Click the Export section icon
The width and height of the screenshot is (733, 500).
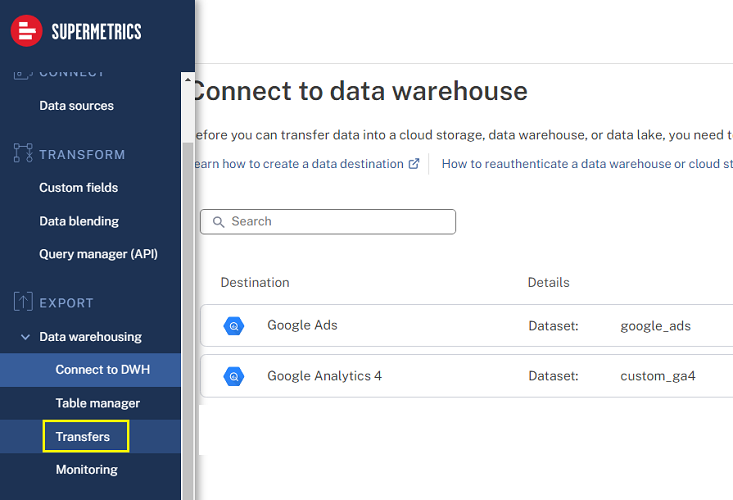[x=23, y=301]
